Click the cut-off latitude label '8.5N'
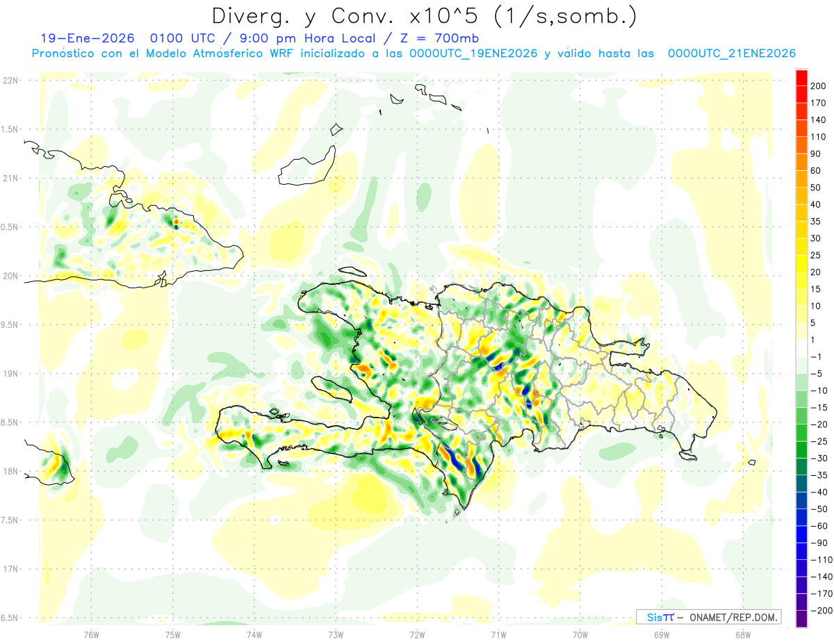Image resolution: width=834 pixels, height=644 pixels. [x=9, y=422]
